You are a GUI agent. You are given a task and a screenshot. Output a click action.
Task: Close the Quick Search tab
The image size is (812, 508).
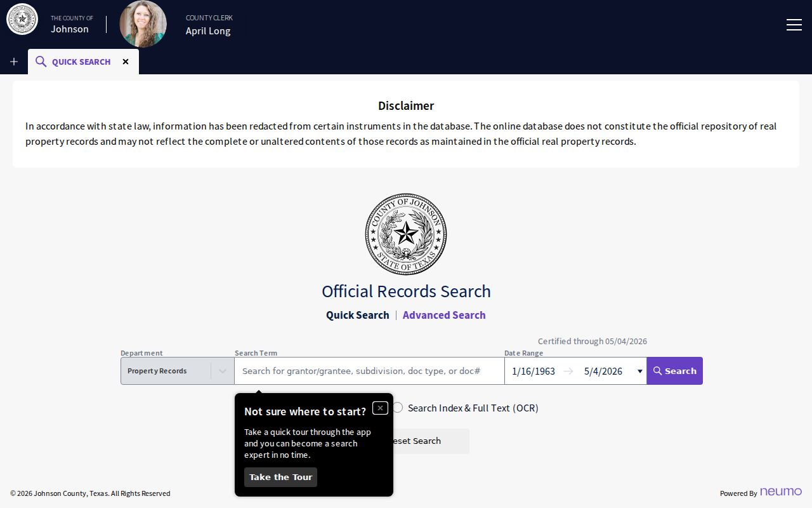(x=126, y=62)
